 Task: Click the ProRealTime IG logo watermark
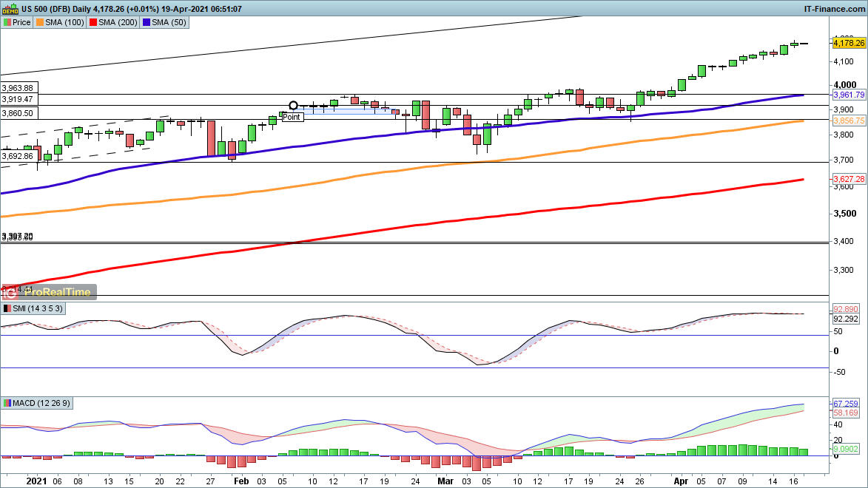pyautogui.click(x=49, y=292)
